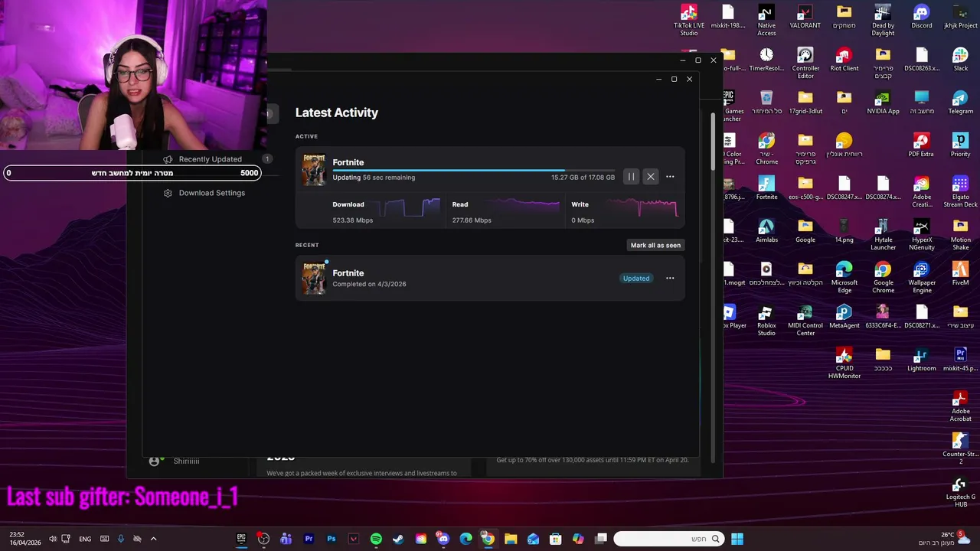Screen dimensions: 980x551
Task: Open Photoshop from the taskbar
Action: [x=331, y=539]
